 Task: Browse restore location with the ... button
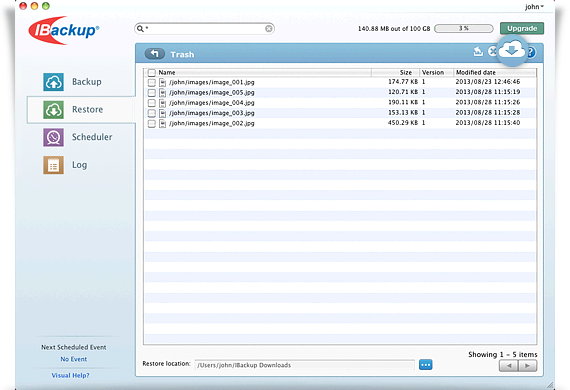[x=426, y=365]
